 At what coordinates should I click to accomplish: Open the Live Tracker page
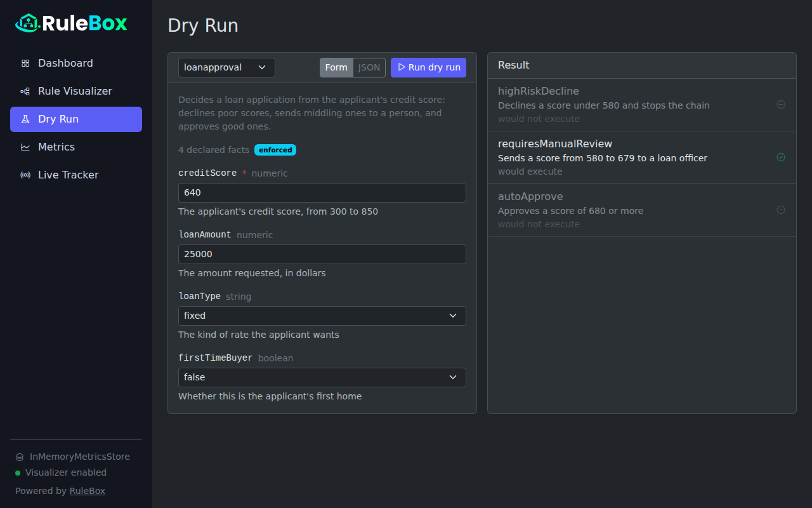[x=76, y=175]
